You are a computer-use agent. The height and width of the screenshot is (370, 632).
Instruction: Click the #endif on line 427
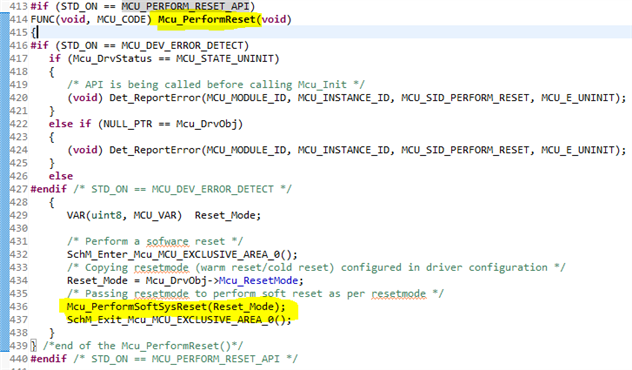(x=48, y=189)
